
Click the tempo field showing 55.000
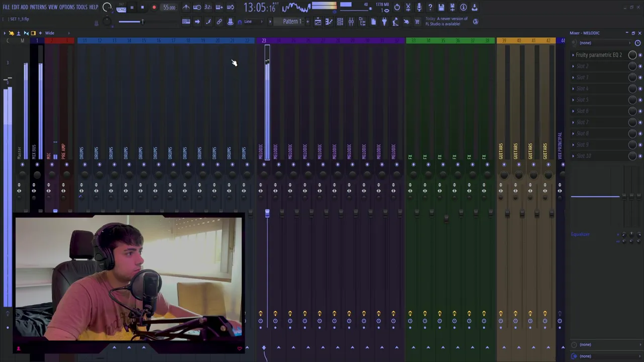[x=169, y=8]
